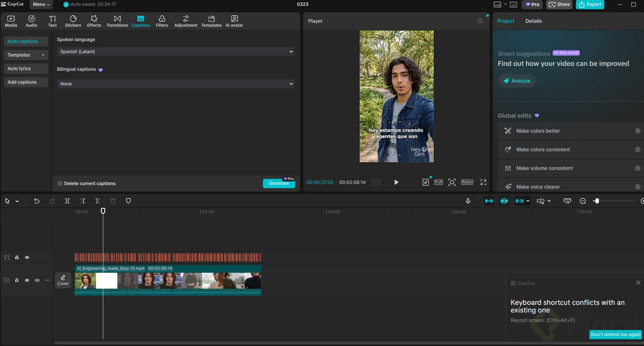Open the Menu in the top bar
Image resolution: width=644 pixels, height=346 pixels.
click(x=40, y=4)
